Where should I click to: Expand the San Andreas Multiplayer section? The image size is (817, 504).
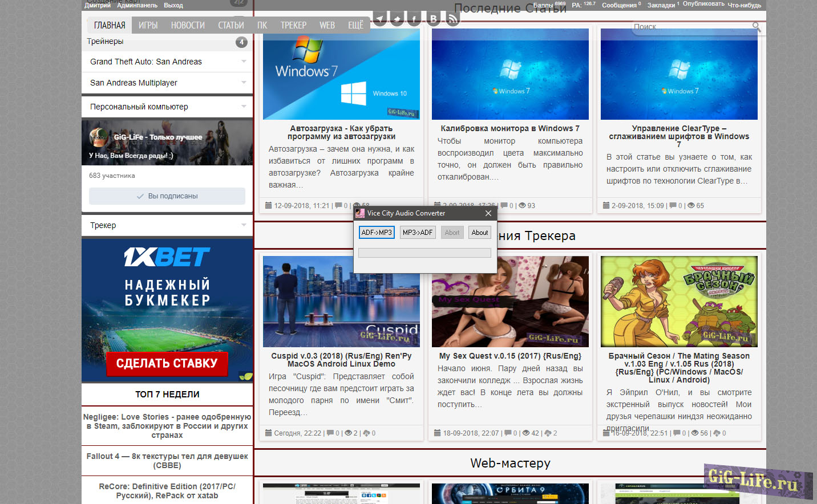(x=244, y=83)
